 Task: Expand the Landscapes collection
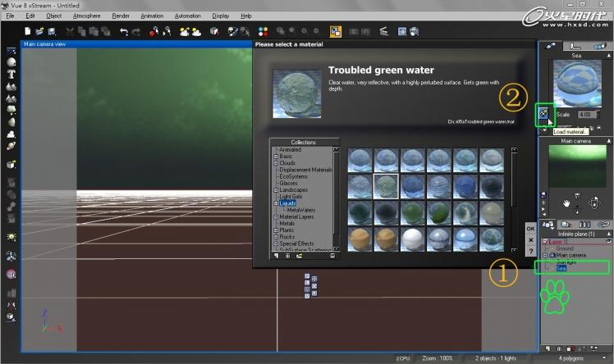[276, 190]
